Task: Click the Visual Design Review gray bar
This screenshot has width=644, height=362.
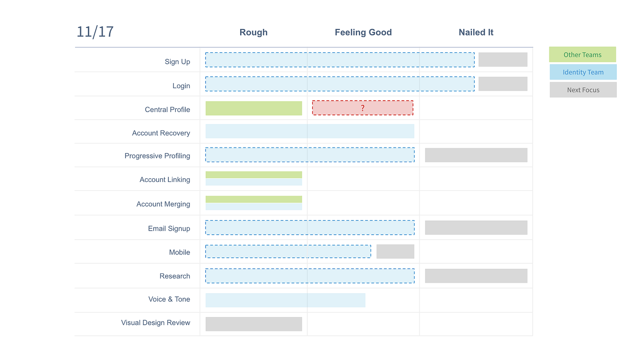Action: pyautogui.click(x=253, y=324)
